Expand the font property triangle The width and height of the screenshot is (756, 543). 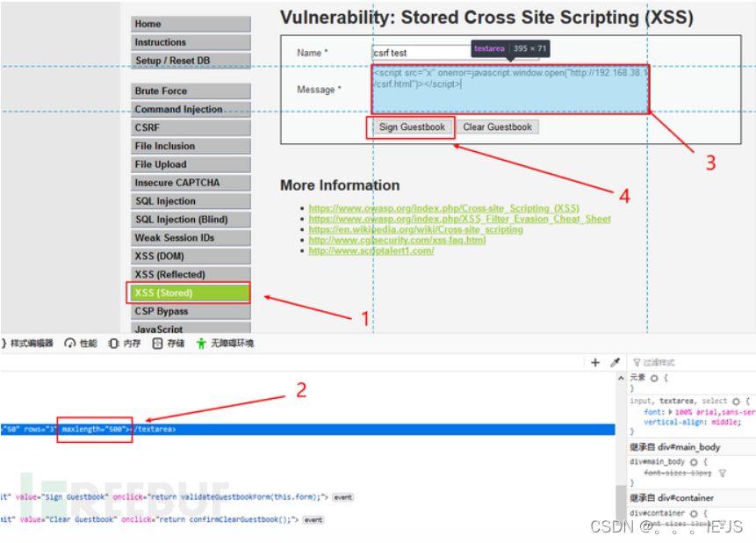tap(670, 412)
